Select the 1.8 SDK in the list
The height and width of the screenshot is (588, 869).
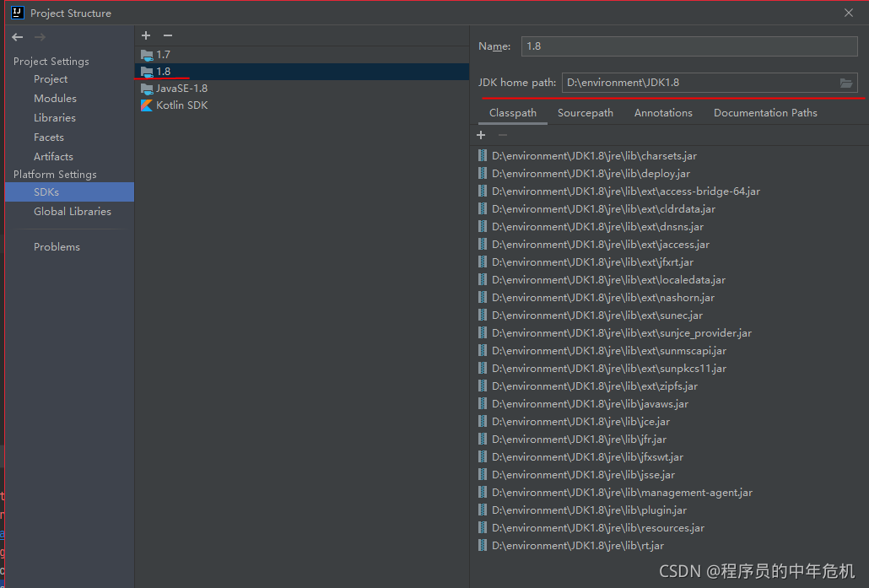302,72
